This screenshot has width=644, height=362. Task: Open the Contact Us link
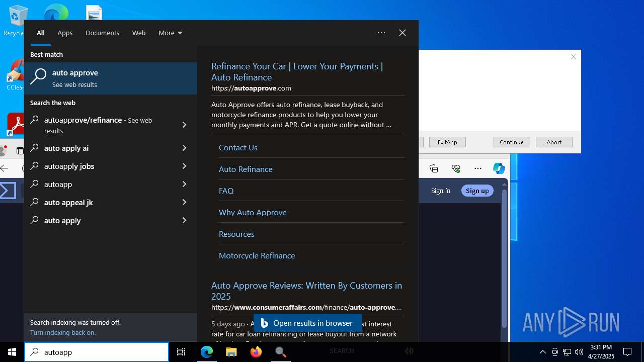coord(238,147)
